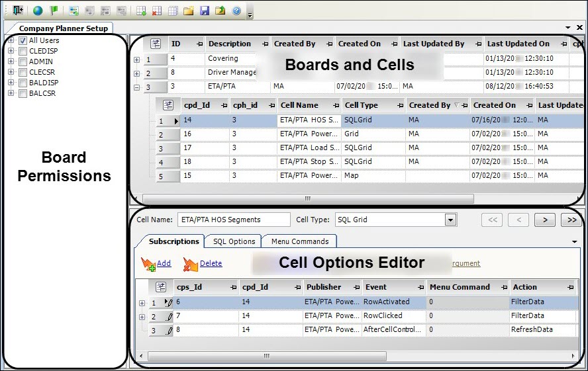Click the exit door icon in toolbar
This screenshot has height=371, width=588.
click(18, 11)
